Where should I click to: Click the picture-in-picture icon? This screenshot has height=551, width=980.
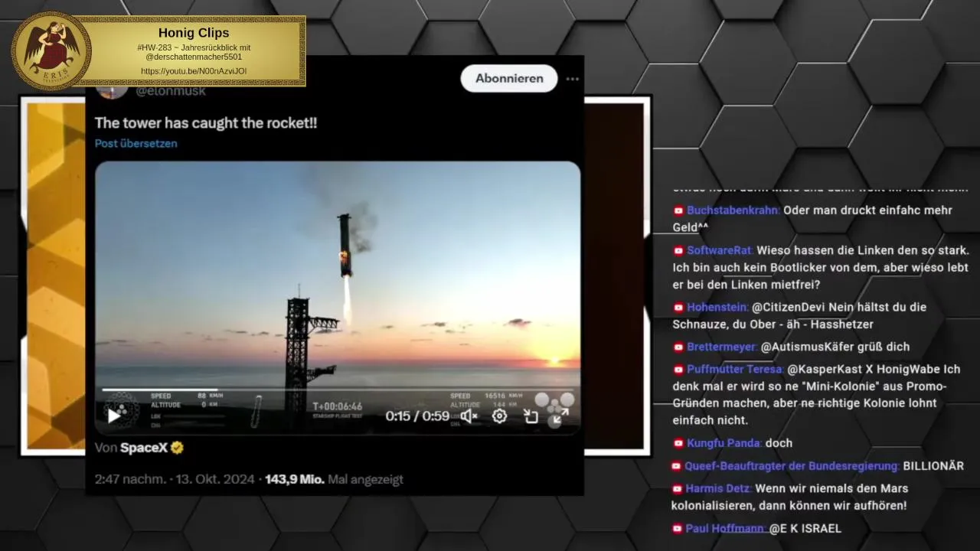531,416
